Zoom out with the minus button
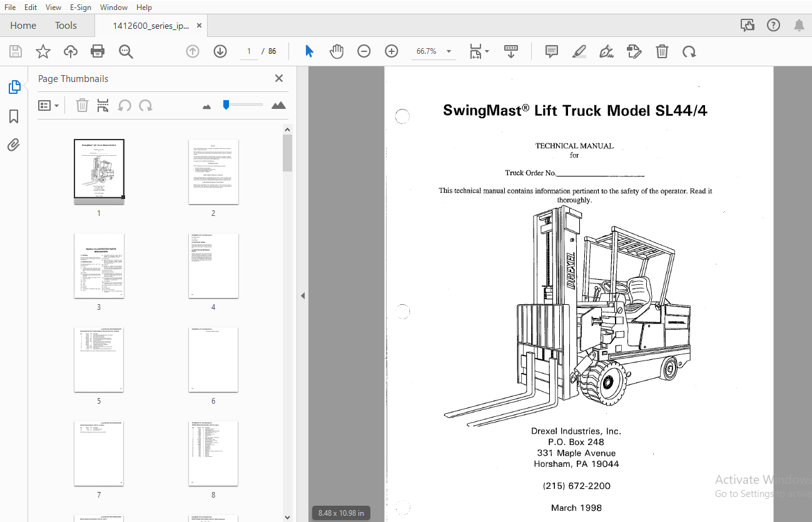The width and height of the screenshot is (812, 522). tap(364, 51)
